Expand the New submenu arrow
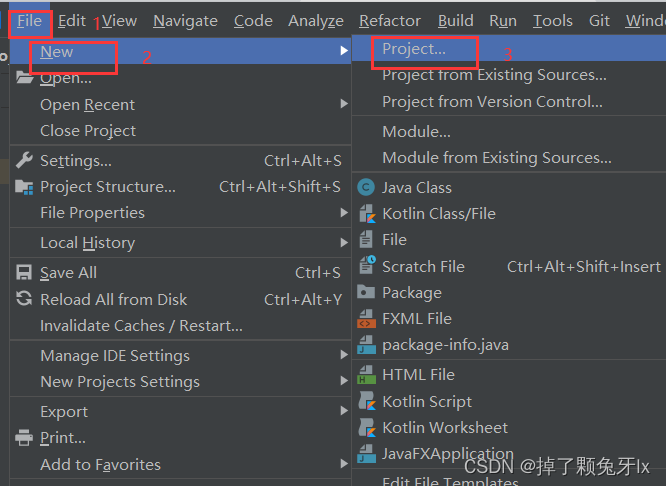 click(344, 51)
